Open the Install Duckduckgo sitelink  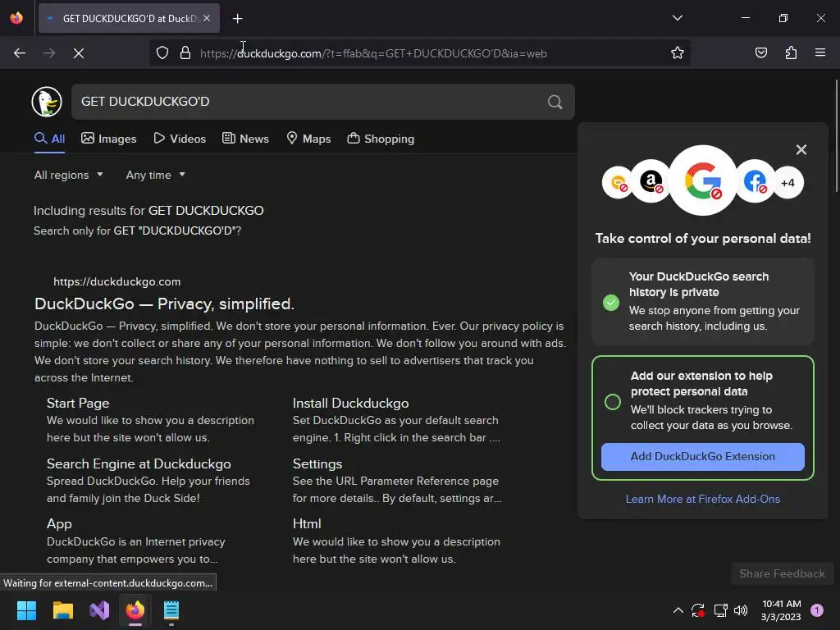pyautogui.click(x=350, y=404)
